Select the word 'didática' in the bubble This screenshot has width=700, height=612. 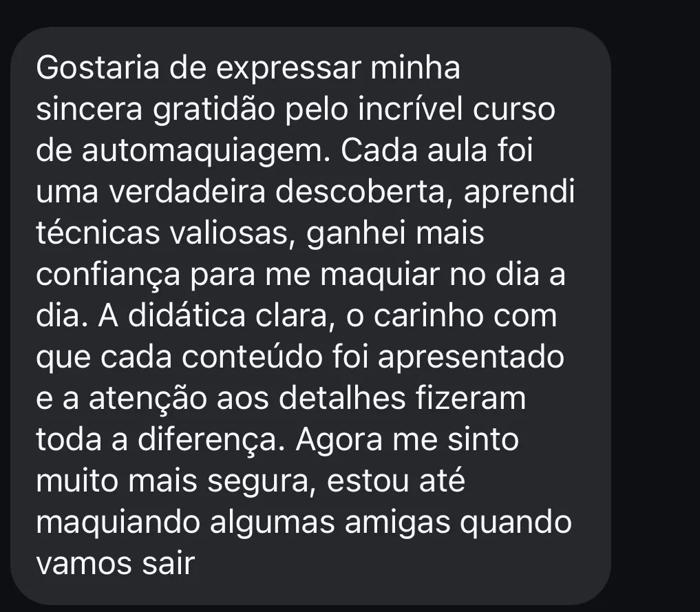pyautogui.click(x=187, y=315)
